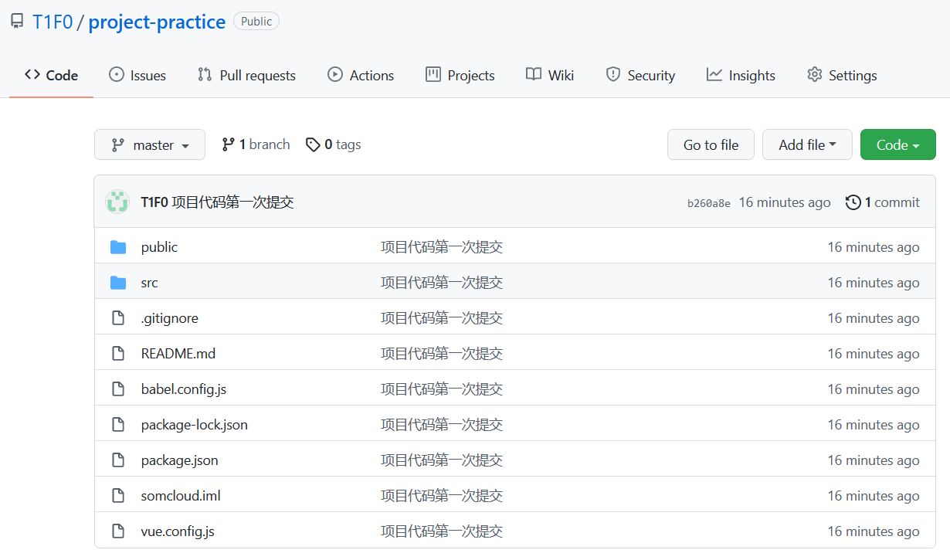Screen dimensions: 950x560
Task: Open the package.json file
Action: pos(179,460)
